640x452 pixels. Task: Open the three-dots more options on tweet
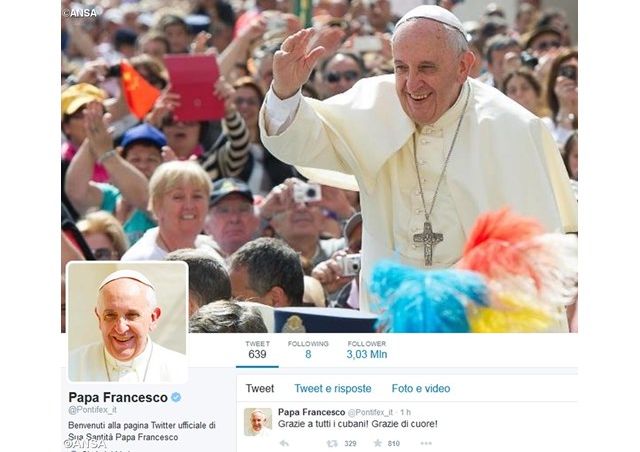click(x=426, y=443)
